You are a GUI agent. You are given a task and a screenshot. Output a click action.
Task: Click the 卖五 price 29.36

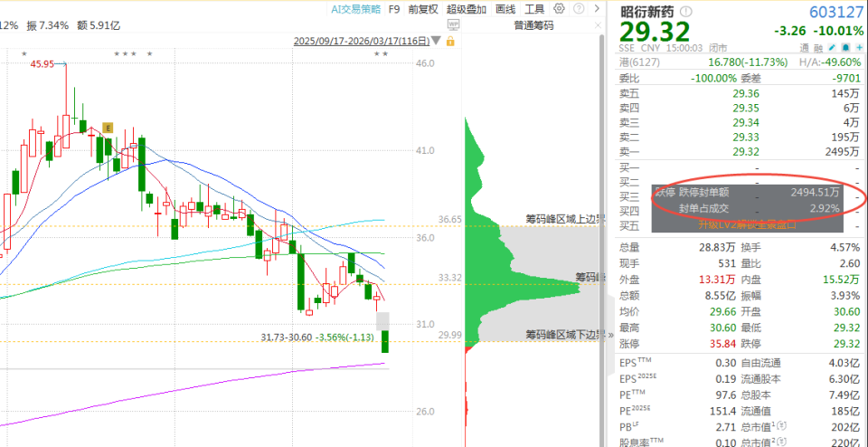746,93
